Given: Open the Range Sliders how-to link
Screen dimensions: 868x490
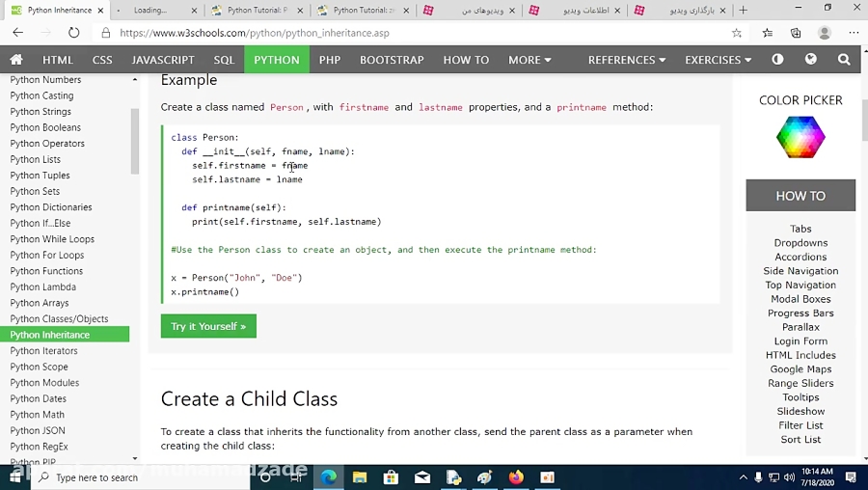Looking at the screenshot, I should (800, 383).
